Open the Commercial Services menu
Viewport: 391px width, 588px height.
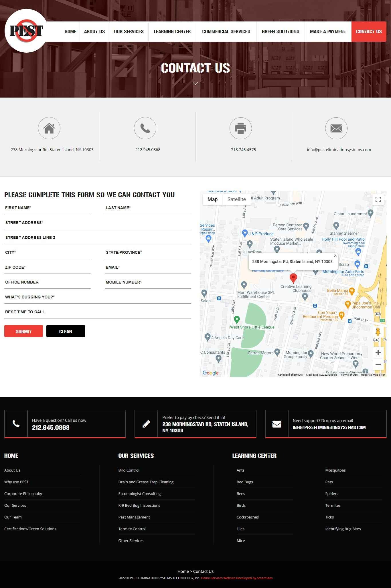pos(226,32)
